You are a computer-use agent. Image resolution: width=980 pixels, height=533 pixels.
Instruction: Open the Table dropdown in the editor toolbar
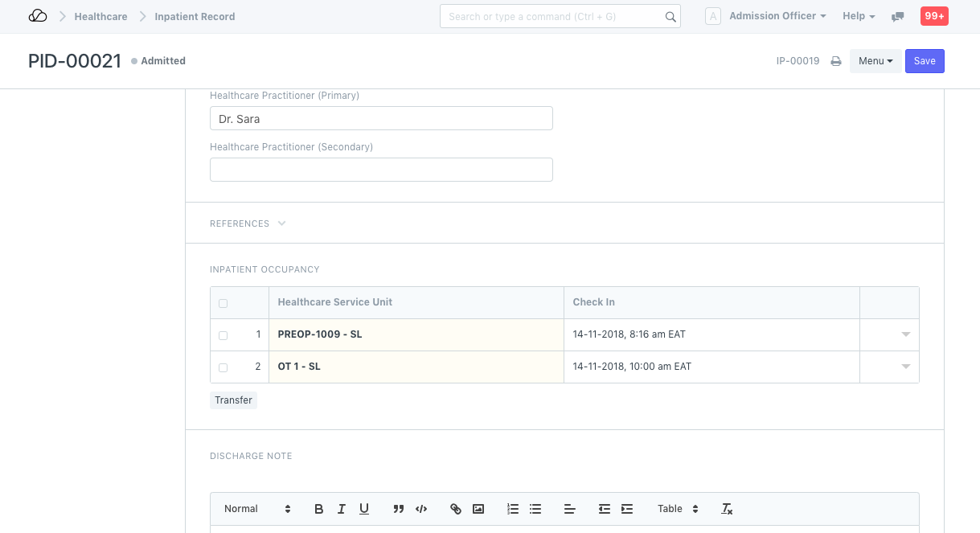(x=675, y=508)
